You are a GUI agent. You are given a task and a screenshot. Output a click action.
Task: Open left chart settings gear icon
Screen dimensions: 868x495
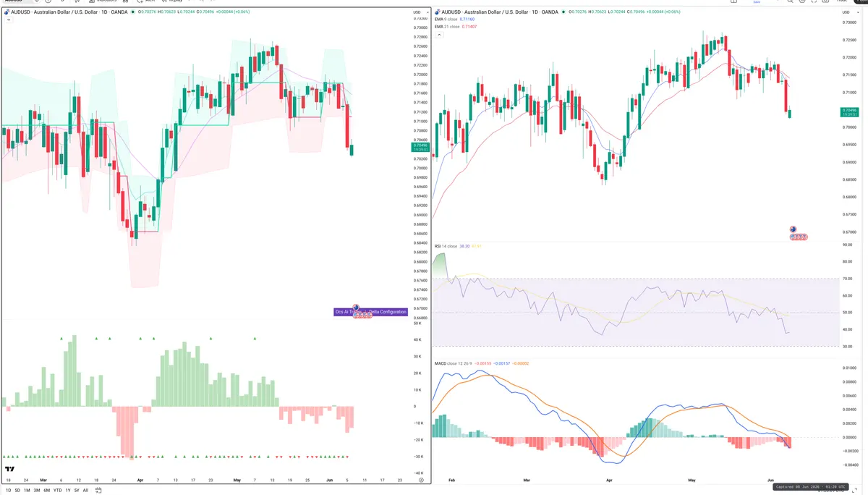pyautogui.click(x=421, y=480)
